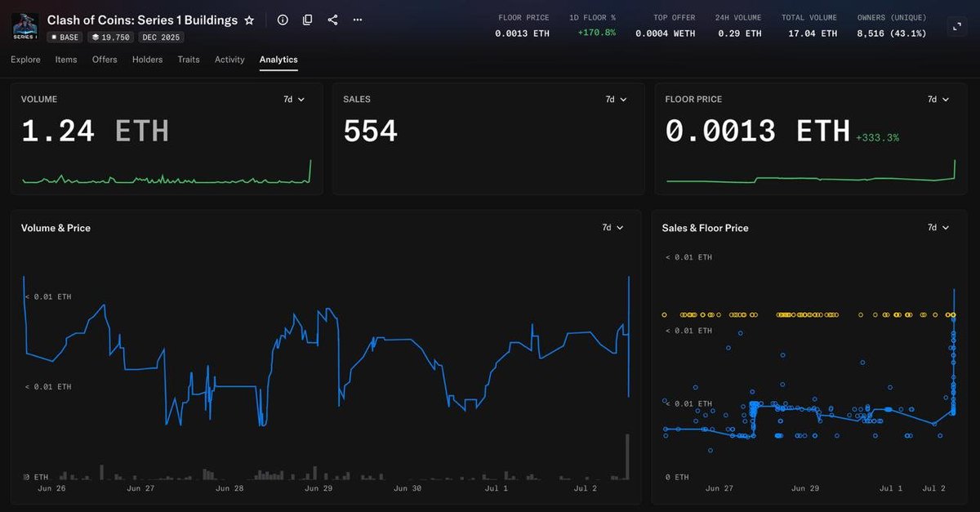Image resolution: width=980 pixels, height=512 pixels.
Task: Switch to the Items tab
Action: 66,60
